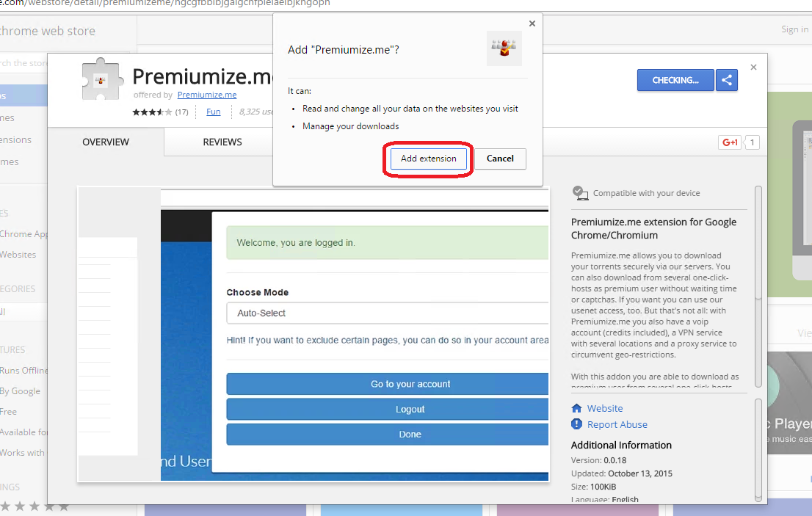Click the Website home icon
Viewport: 812px width, 516px height.
click(576, 408)
